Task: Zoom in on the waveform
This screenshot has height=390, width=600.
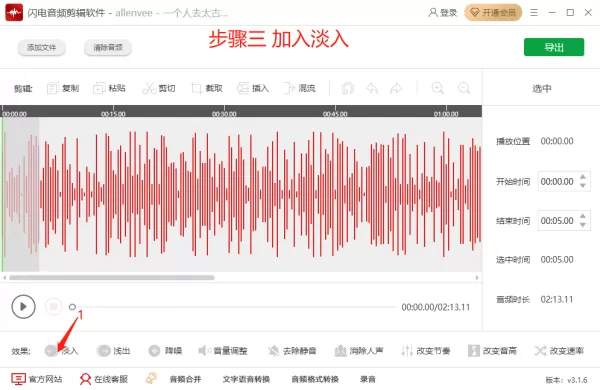Action: click(437, 88)
